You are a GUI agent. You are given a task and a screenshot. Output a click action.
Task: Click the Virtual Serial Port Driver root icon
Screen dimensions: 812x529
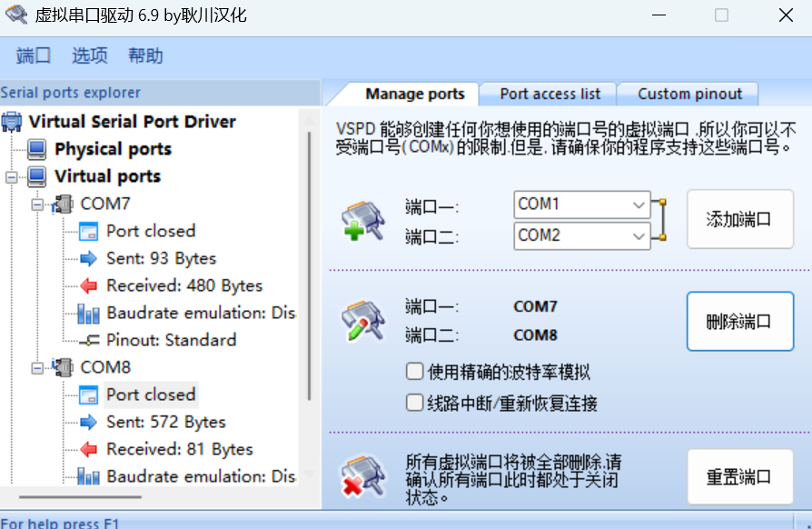click(x=12, y=122)
